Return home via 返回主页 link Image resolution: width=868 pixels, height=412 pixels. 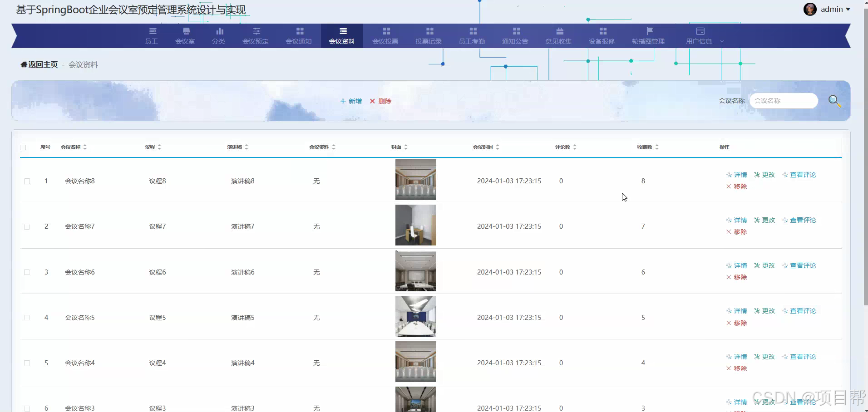tap(39, 64)
